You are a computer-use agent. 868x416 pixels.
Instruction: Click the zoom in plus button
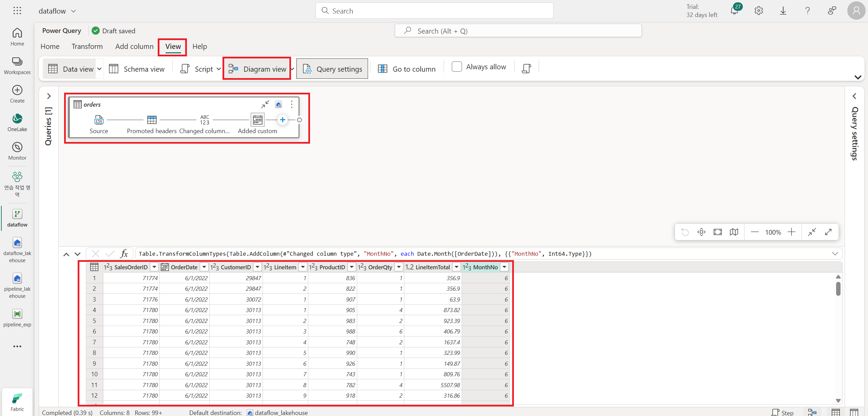[791, 232]
